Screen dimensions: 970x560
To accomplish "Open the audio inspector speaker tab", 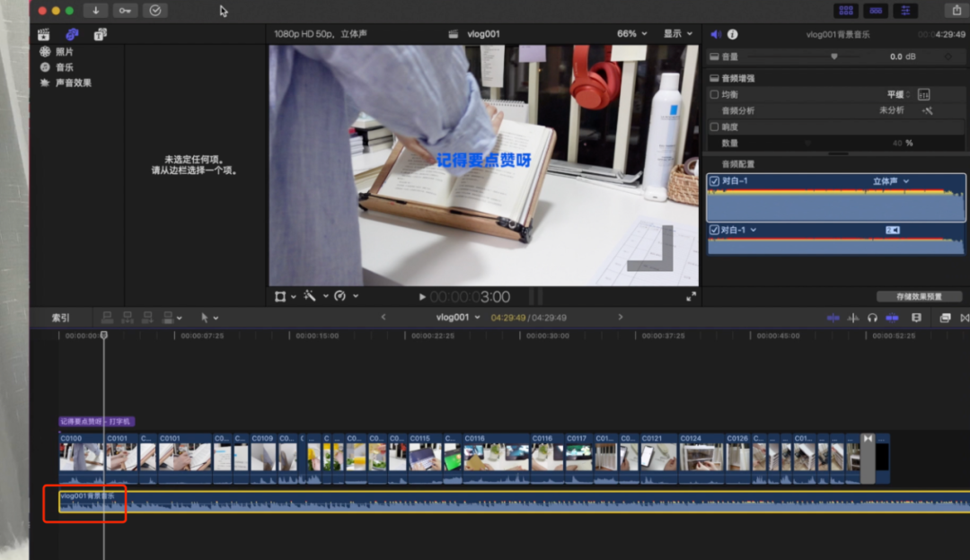I will tap(716, 35).
